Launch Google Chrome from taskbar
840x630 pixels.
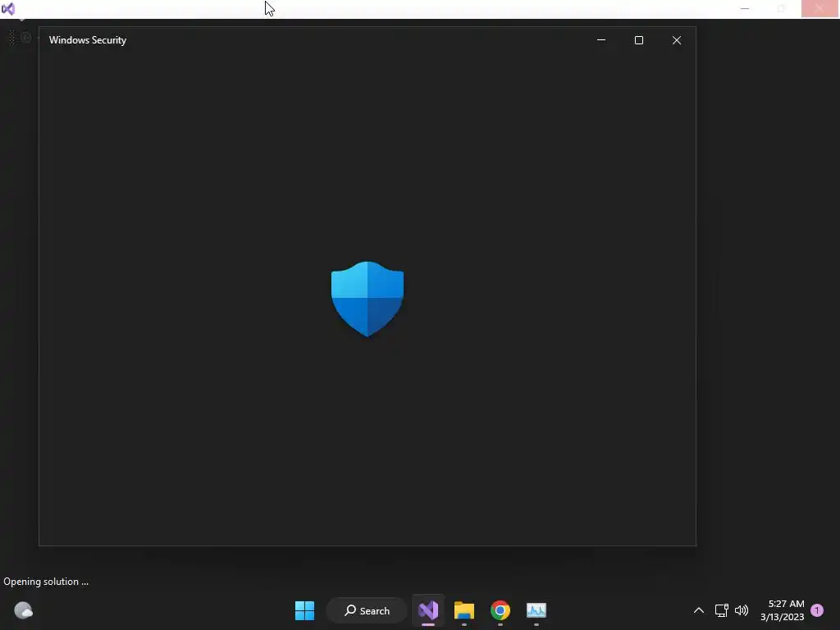pos(500,610)
